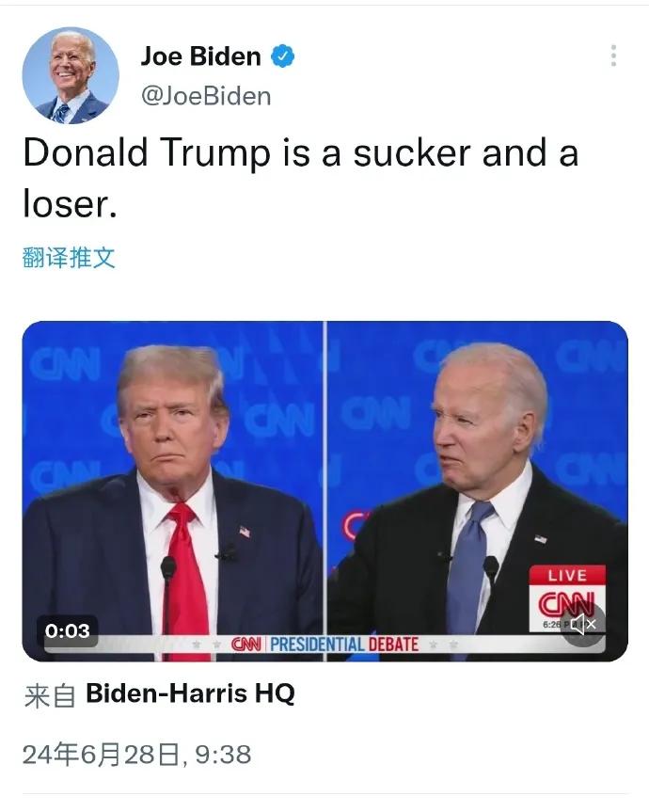Open the Biden-Harris HQ source link
This screenshot has height=812, width=649.
pyautogui.click(x=190, y=693)
